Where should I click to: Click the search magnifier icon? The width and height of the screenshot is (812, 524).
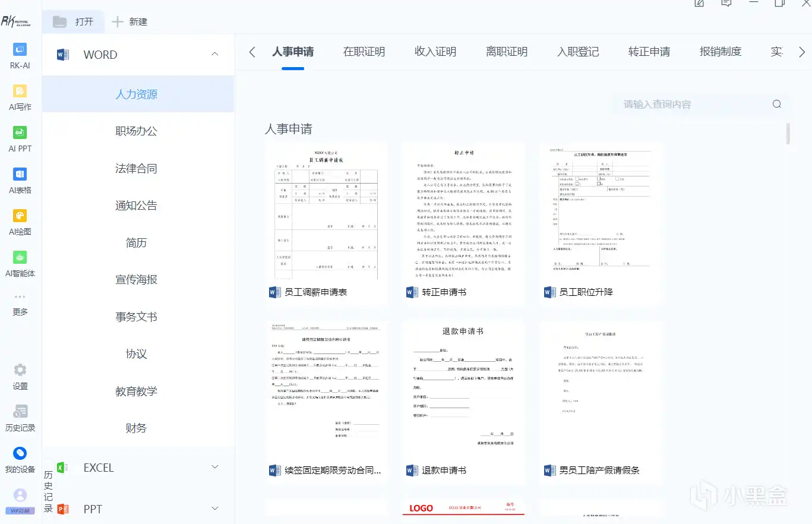click(x=777, y=104)
